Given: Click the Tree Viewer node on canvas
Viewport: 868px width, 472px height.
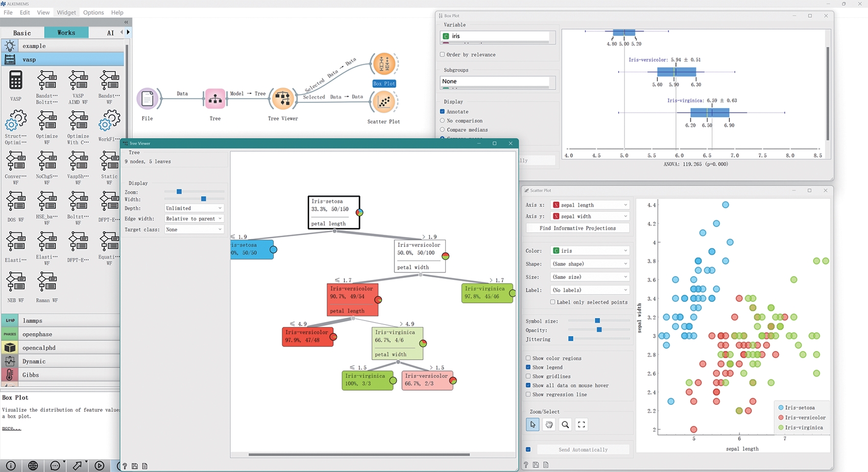Looking at the screenshot, I should [283, 99].
